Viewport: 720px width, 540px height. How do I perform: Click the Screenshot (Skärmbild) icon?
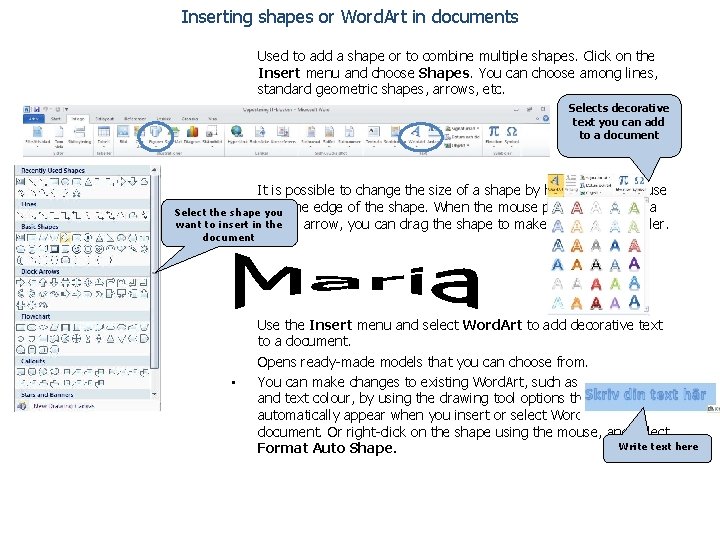(211, 134)
